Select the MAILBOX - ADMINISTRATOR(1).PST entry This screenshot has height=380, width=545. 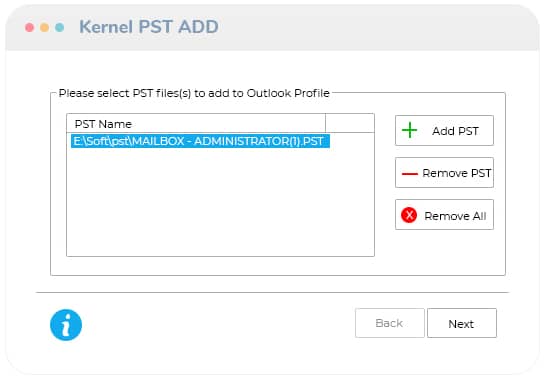pyautogui.click(x=200, y=141)
